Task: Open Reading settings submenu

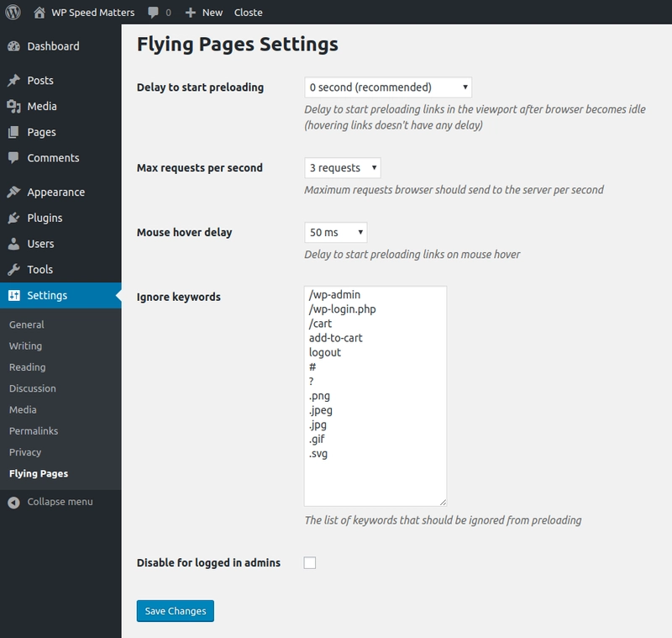Action: coord(28,367)
